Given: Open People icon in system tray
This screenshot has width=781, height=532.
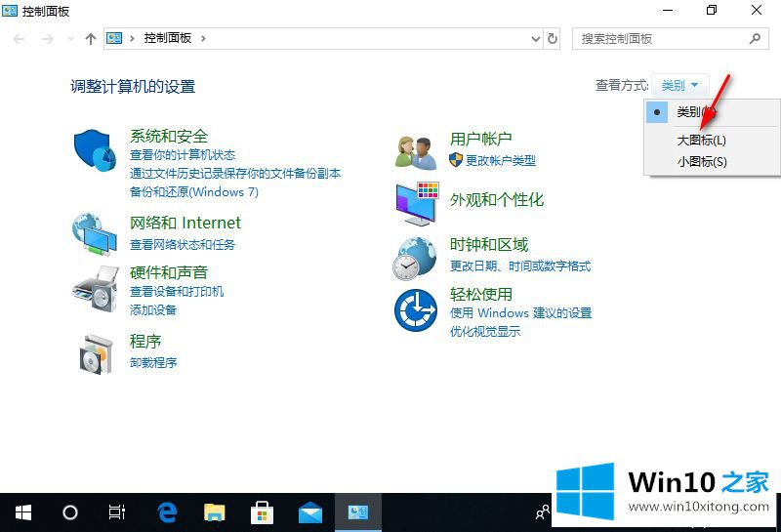Looking at the screenshot, I should (543, 512).
